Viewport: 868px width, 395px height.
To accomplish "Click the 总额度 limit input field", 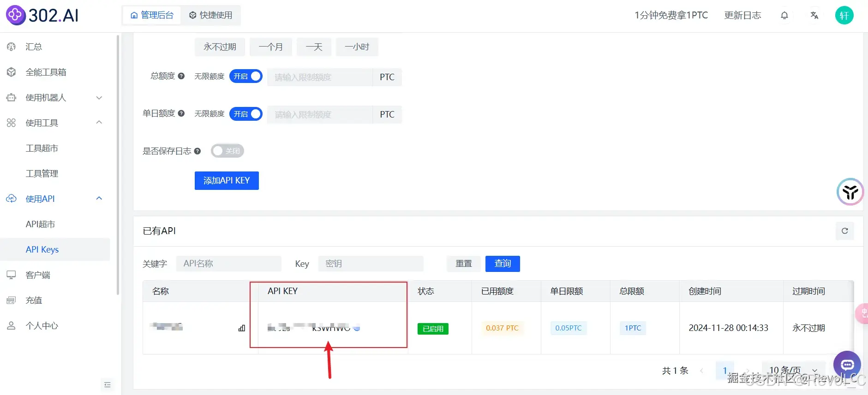I will [320, 77].
